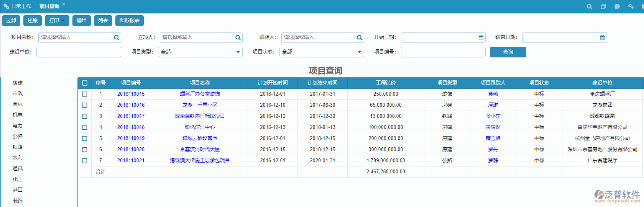The image size is (644, 207).
Task: Select the checkbox for row 5
Action: pyautogui.click(x=85, y=139)
